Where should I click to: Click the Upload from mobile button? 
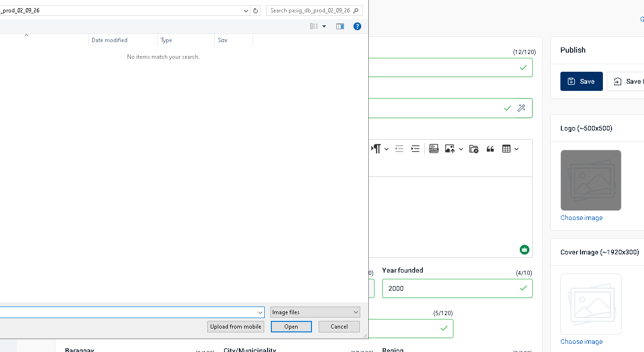point(236,327)
